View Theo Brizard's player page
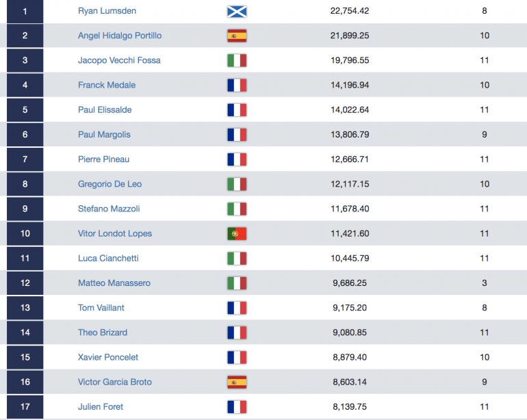The image size is (527, 420). coord(103,332)
